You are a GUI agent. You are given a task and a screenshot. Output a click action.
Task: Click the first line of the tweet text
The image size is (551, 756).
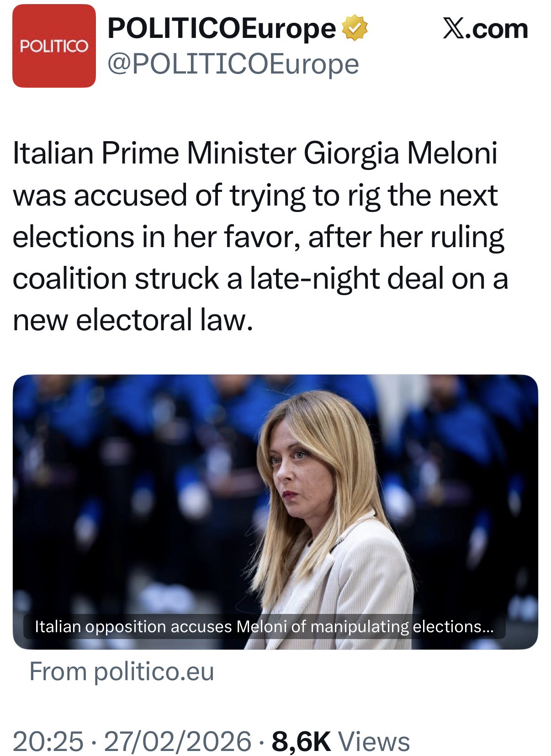click(255, 153)
